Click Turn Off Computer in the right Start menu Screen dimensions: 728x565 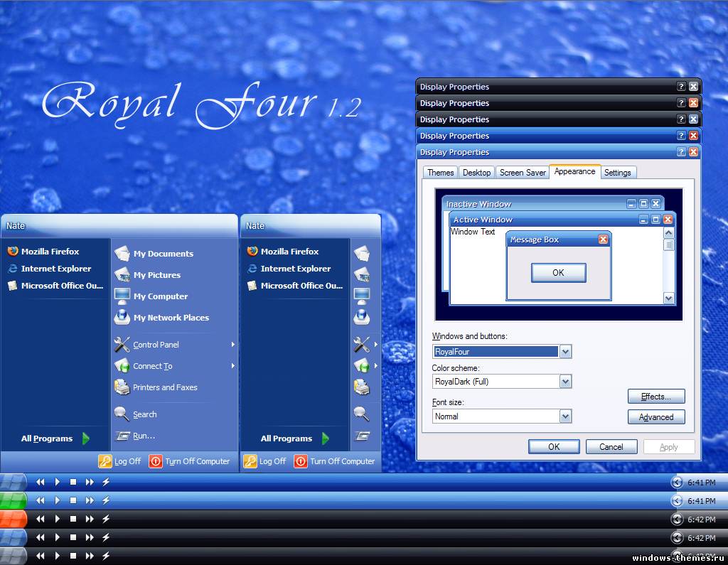click(334, 461)
